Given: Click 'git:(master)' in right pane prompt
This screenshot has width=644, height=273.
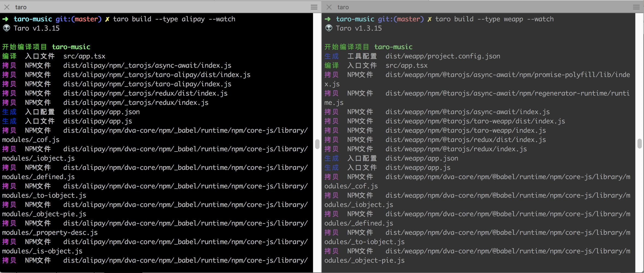Looking at the screenshot, I should pyautogui.click(x=401, y=19).
